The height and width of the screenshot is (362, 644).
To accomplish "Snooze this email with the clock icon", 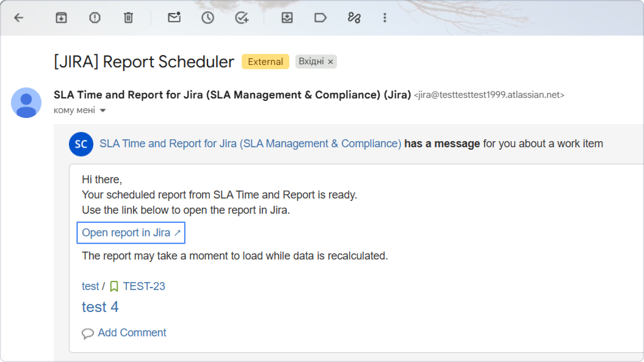I will pyautogui.click(x=208, y=18).
